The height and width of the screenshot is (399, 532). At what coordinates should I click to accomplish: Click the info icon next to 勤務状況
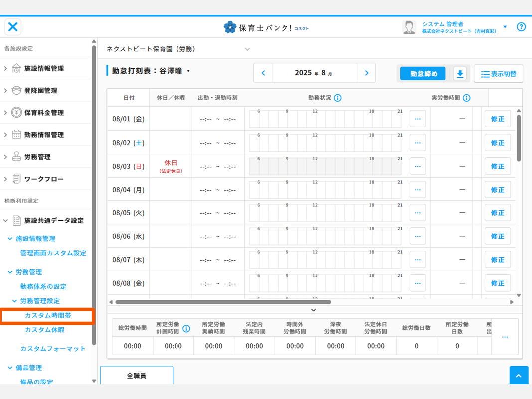click(338, 98)
